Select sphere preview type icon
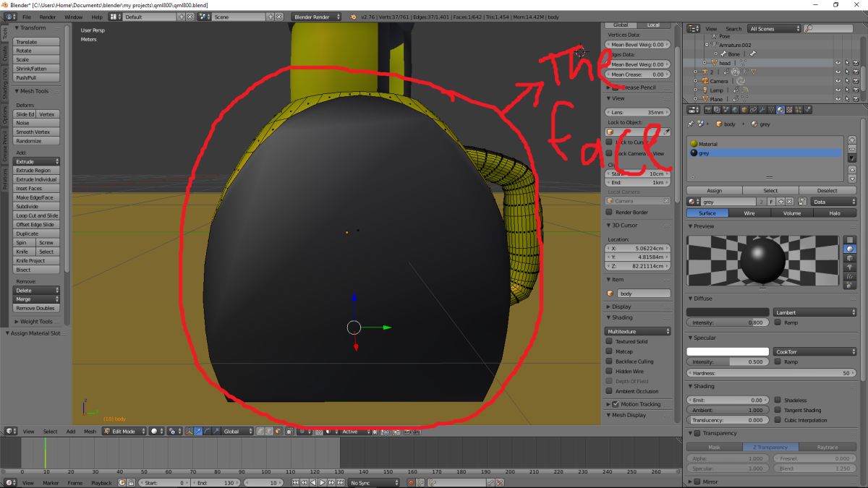 (x=851, y=249)
